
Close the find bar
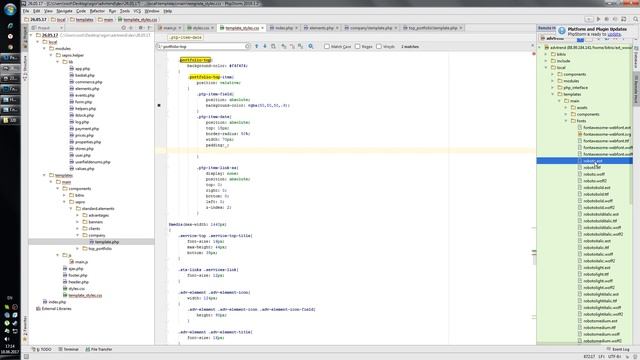coord(532,45)
